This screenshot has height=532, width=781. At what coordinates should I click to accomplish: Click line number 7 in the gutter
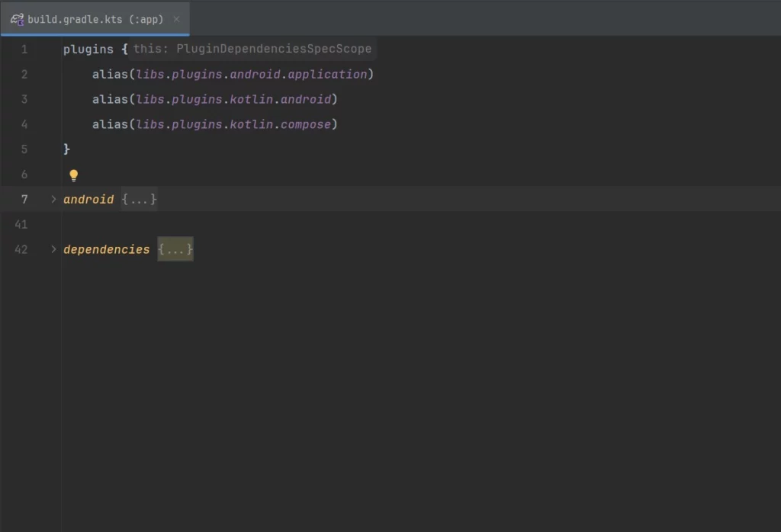pos(24,199)
